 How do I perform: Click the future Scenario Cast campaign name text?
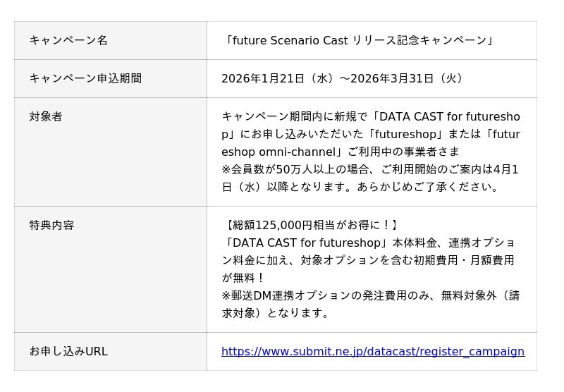(359, 40)
